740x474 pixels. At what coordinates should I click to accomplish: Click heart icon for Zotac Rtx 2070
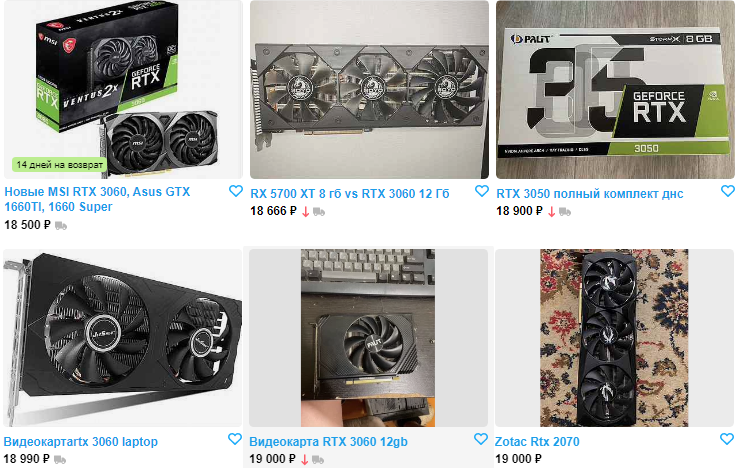coord(727,439)
